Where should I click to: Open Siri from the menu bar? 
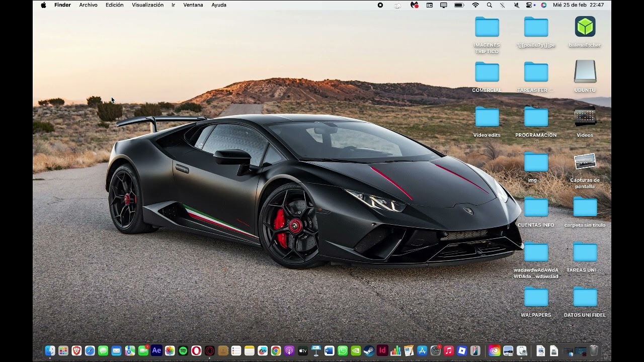tap(543, 5)
